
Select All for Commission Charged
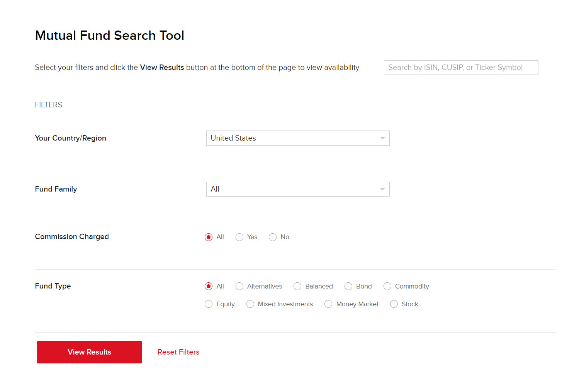tap(209, 237)
